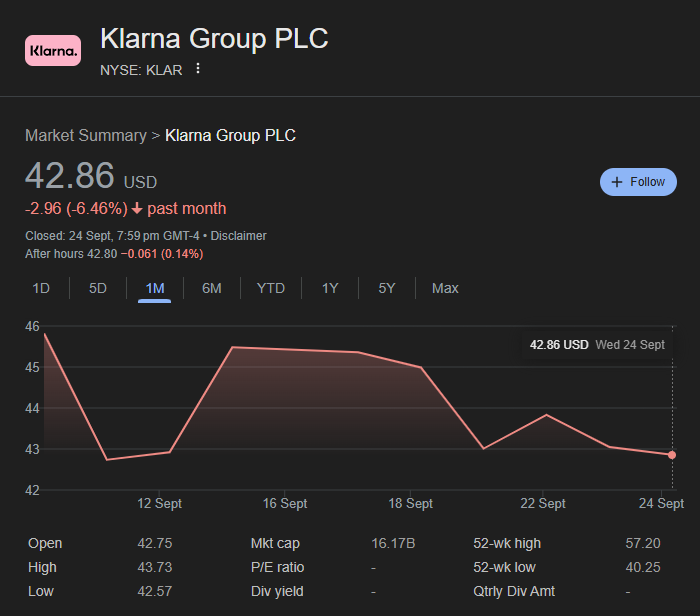
Task: Click the NYSE: KLAR ticker text
Action: tap(141, 70)
